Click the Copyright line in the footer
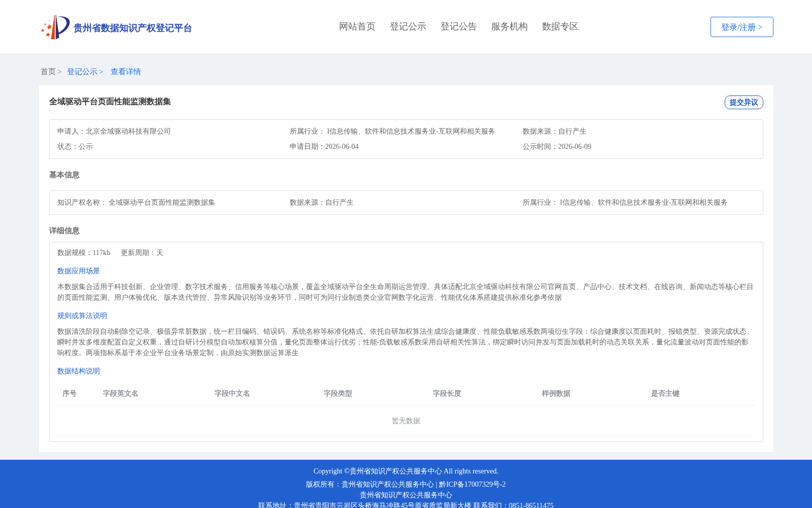 point(406,471)
